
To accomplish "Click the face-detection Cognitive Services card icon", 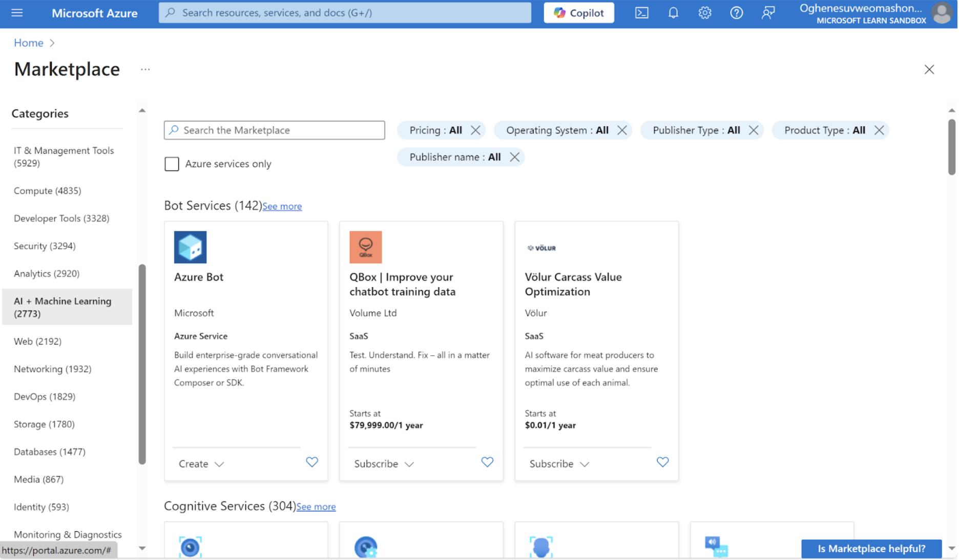I will pyautogui.click(x=542, y=548).
